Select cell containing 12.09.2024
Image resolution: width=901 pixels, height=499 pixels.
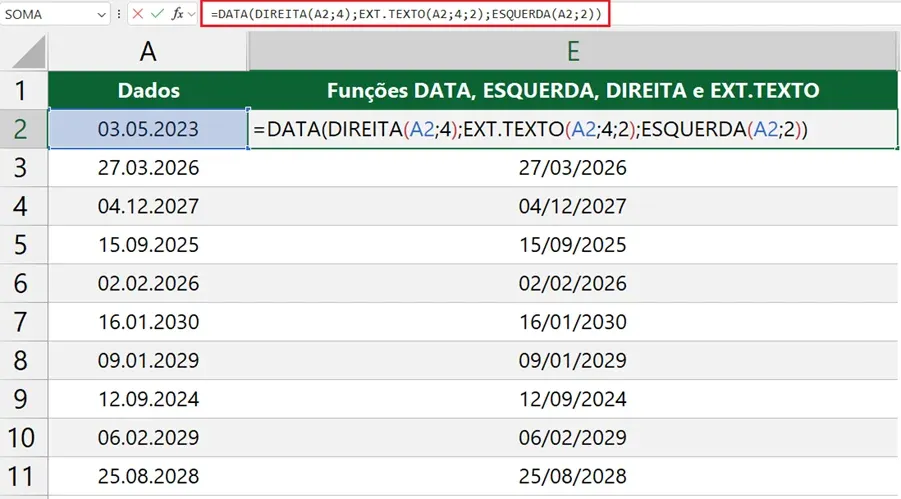click(148, 398)
